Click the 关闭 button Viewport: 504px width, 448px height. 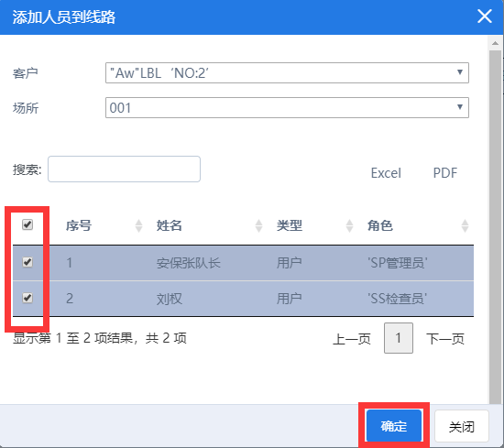point(462,427)
